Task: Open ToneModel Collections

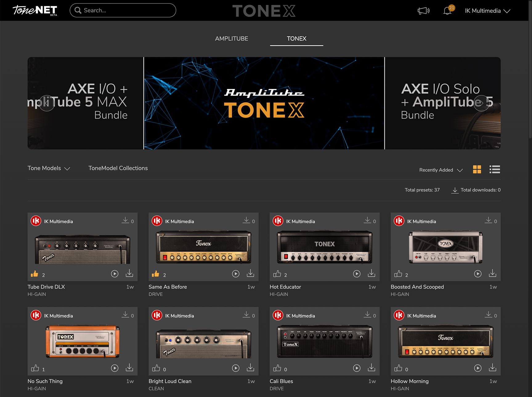Action: (118, 168)
